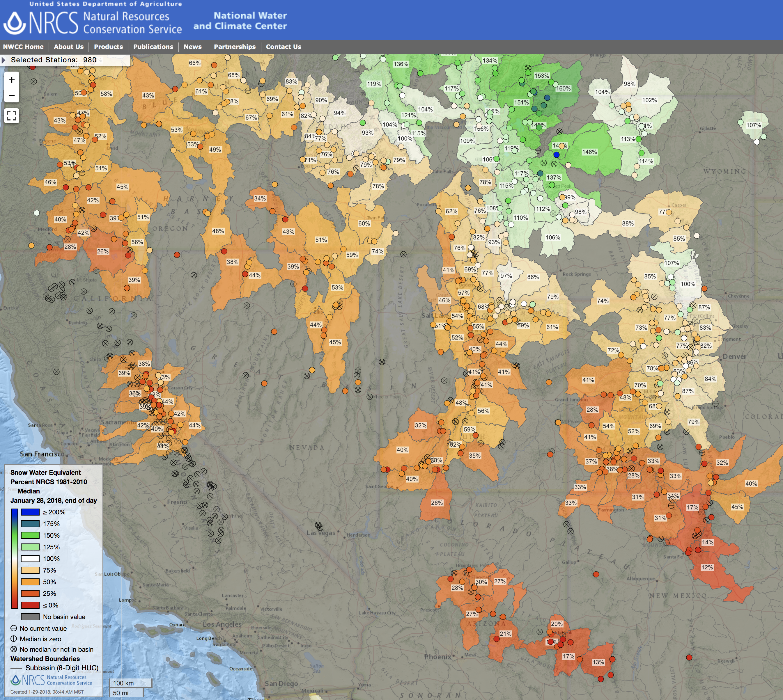Click the gray No basin value swatch
Screen dimensions: 783x700
(x=30, y=617)
